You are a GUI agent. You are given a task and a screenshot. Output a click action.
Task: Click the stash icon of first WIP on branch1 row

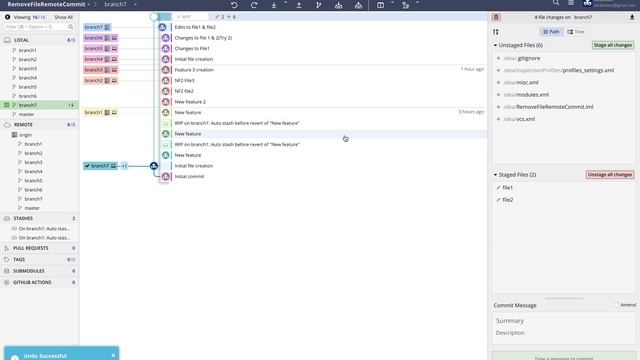point(166,123)
